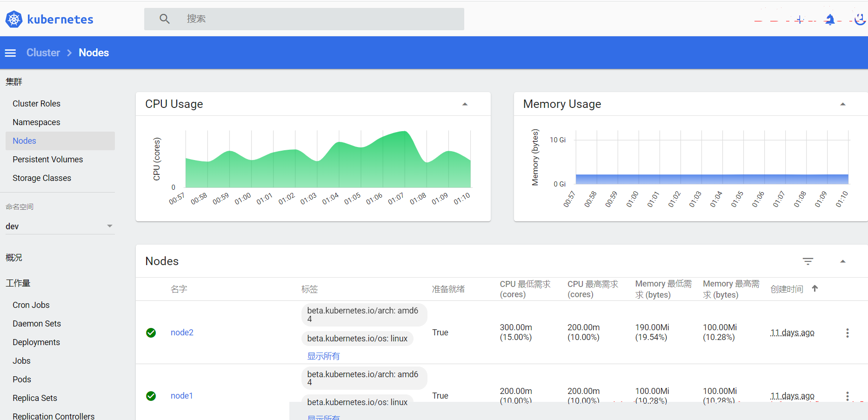Click the Kubernetes logo icon
The width and height of the screenshot is (868, 420).
click(x=14, y=19)
